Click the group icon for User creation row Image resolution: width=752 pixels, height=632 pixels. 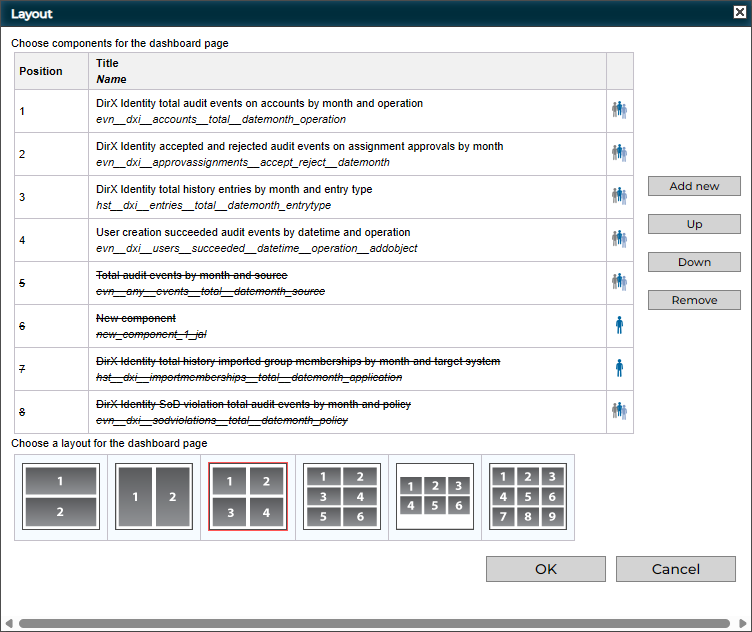pyautogui.click(x=619, y=239)
